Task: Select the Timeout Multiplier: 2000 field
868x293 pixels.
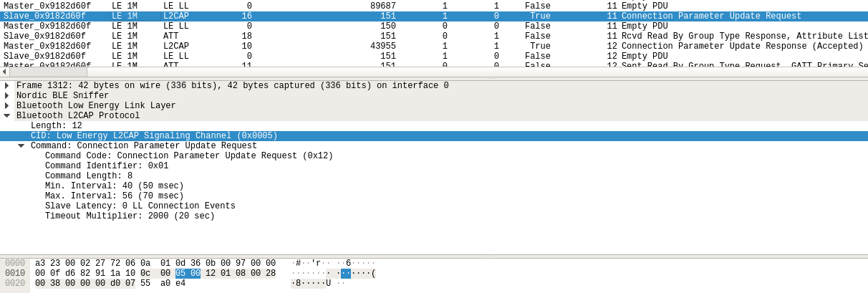Action: click(130, 216)
